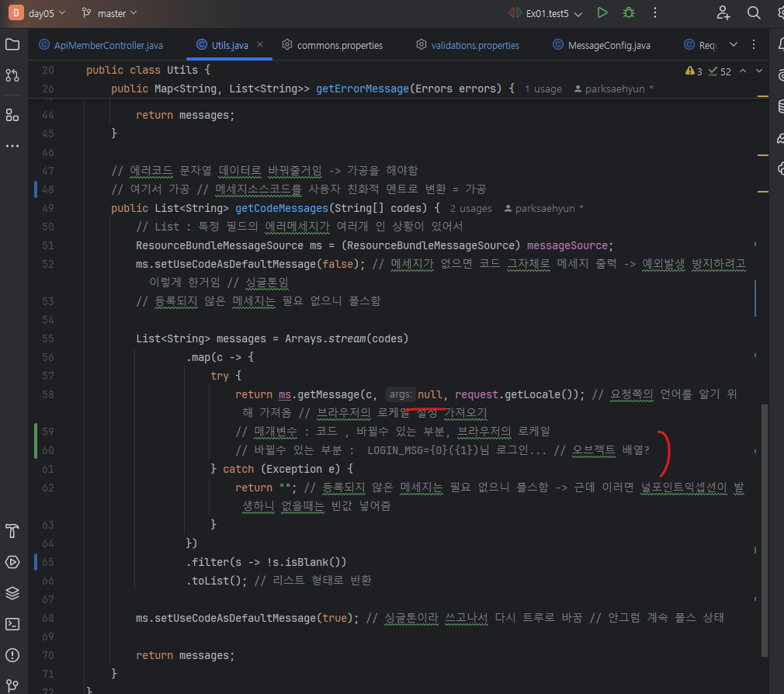Viewport: 784px width, 694px height.
Task: Run Ex01.test5 with green play button
Action: 602,13
